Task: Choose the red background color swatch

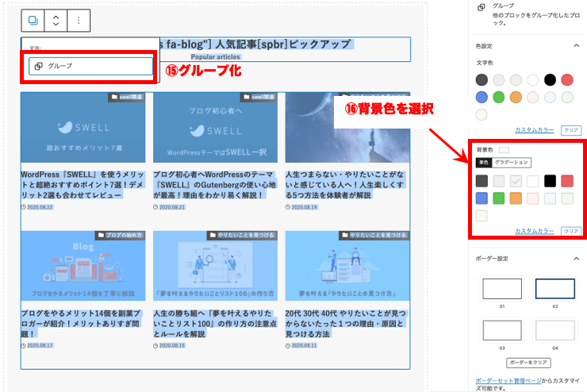Action: [x=567, y=181]
